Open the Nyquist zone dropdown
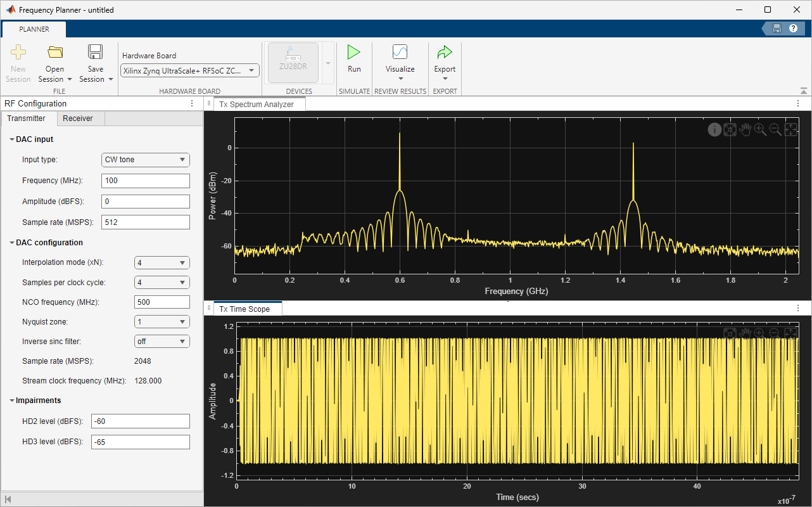 pos(162,321)
